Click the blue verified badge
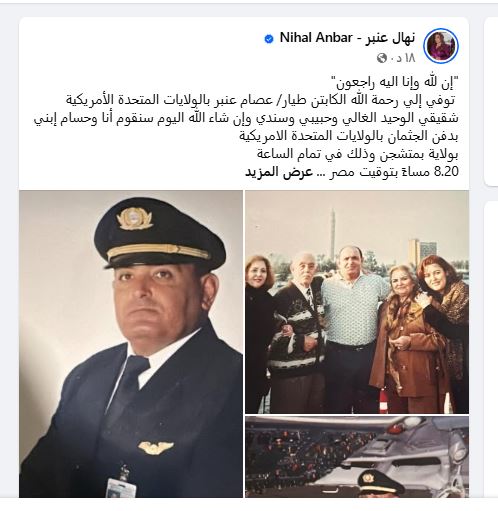 click(269, 39)
